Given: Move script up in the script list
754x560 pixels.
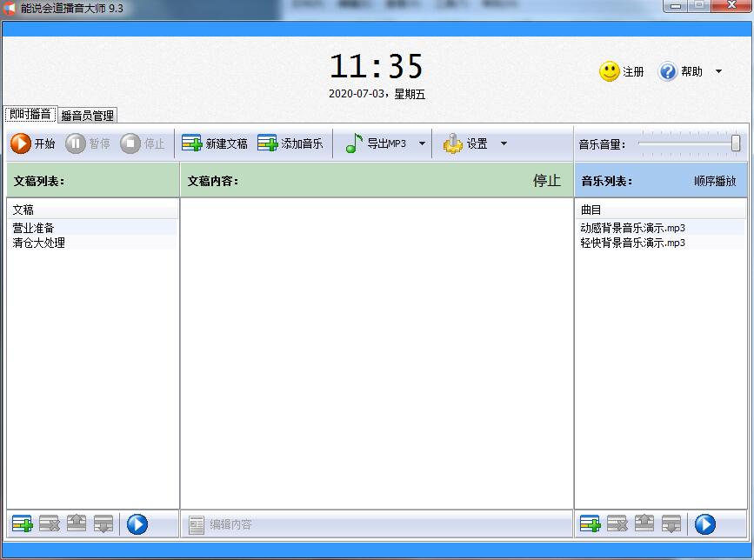Looking at the screenshot, I should [x=77, y=524].
